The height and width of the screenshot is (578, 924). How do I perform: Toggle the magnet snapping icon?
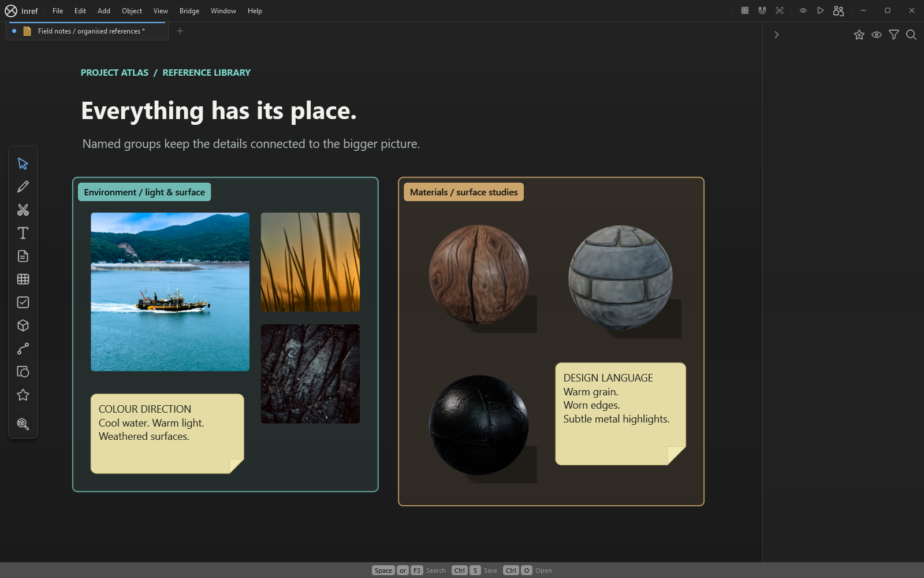click(x=762, y=10)
